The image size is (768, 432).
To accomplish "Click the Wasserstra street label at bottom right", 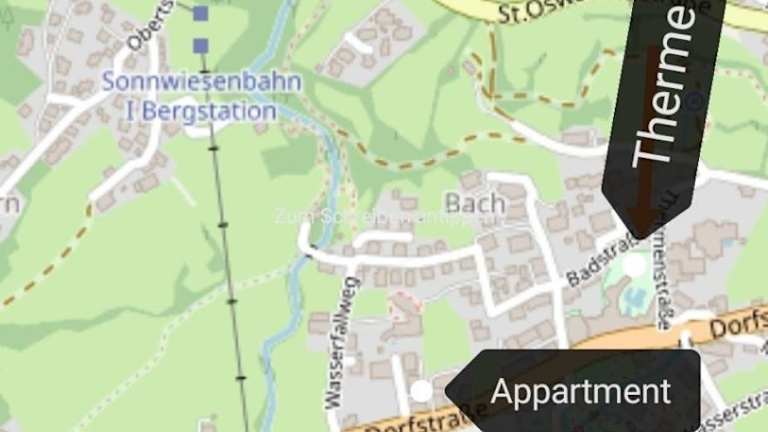I will pos(737,414).
